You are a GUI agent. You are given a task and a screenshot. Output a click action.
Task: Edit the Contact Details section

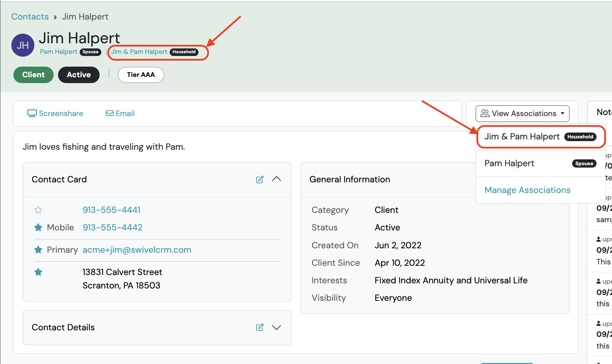point(260,327)
